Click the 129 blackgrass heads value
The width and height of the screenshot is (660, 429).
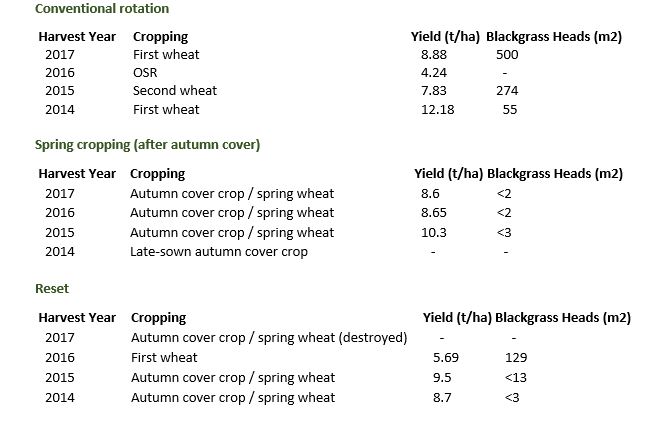[516, 358]
